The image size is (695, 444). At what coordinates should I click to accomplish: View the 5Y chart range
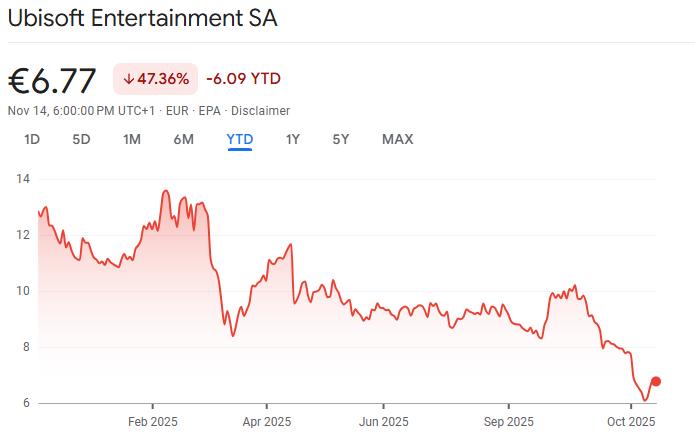coord(341,139)
